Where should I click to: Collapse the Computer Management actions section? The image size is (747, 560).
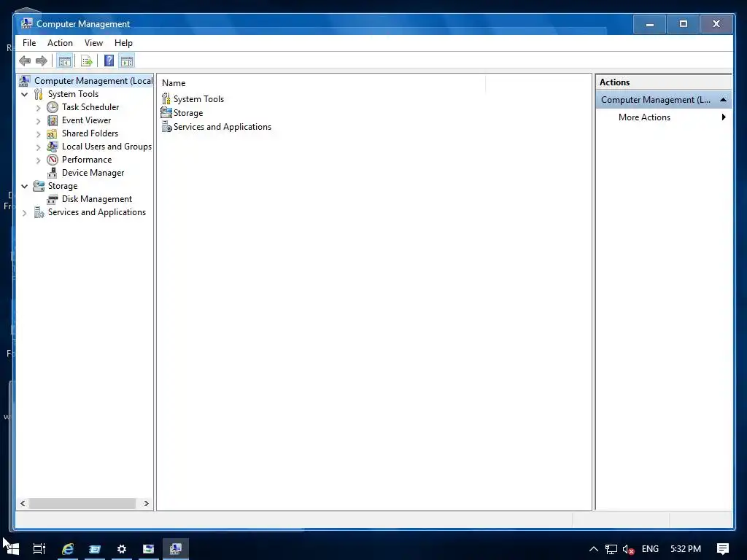click(723, 99)
